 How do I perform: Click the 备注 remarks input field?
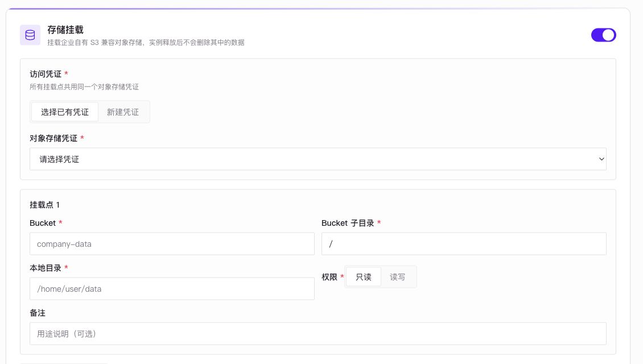point(318,334)
